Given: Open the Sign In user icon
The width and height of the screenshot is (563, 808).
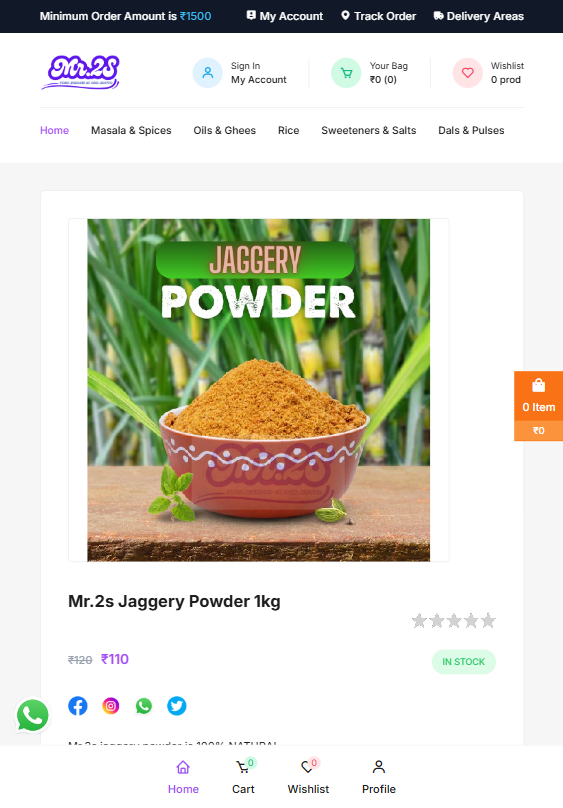Looking at the screenshot, I should coord(208,73).
